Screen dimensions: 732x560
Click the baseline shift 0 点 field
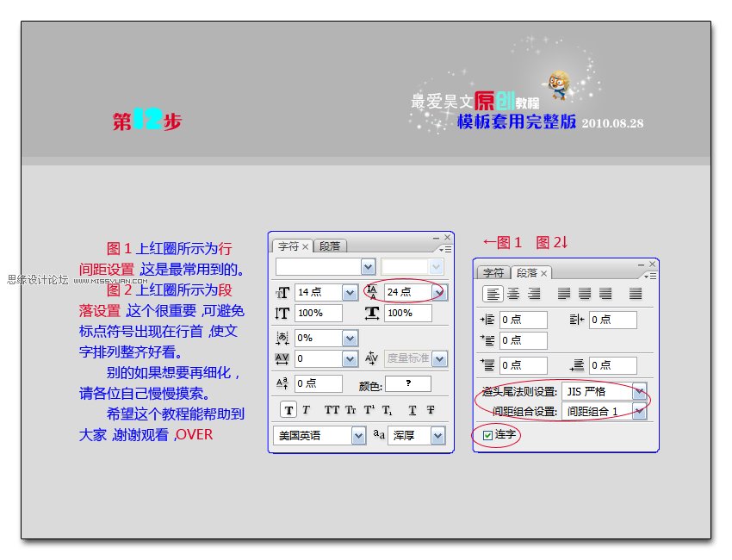319,383
